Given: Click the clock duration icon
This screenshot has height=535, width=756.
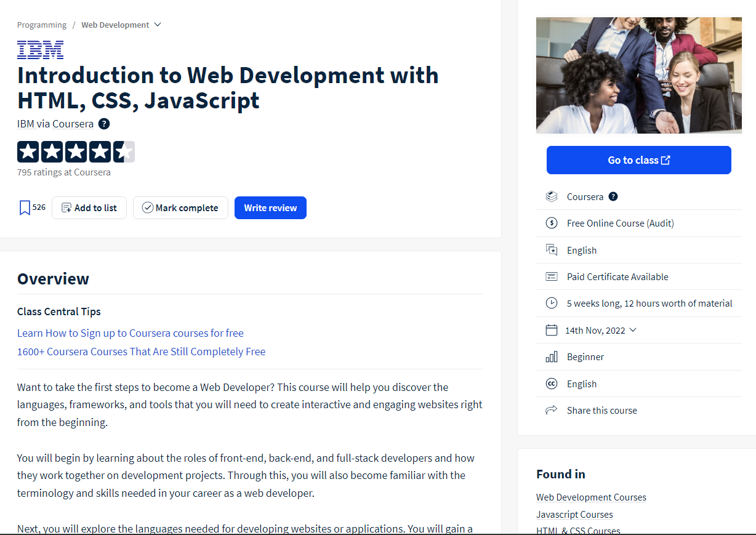Looking at the screenshot, I should 552,303.
